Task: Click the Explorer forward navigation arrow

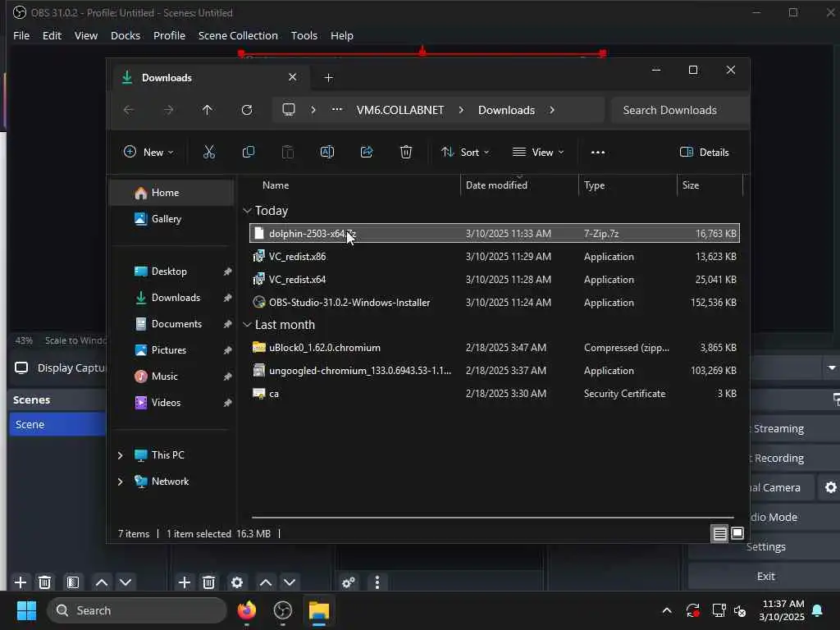Action: click(168, 110)
